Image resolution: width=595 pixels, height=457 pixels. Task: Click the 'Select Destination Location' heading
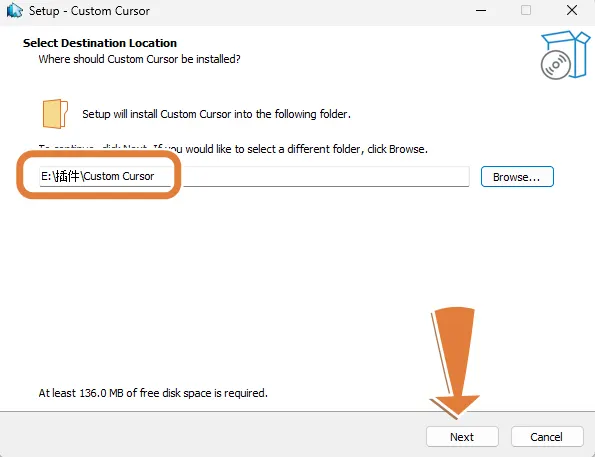click(100, 43)
